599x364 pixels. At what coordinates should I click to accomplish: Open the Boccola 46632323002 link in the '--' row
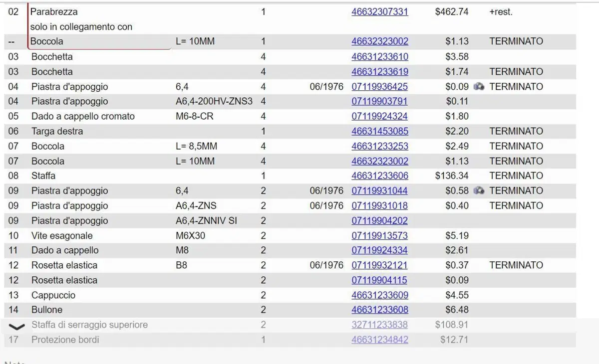point(380,41)
